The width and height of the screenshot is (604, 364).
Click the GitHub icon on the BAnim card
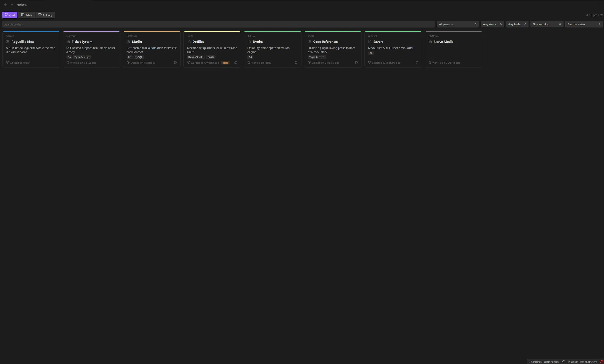pyautogui.click(x=296, y=63)
